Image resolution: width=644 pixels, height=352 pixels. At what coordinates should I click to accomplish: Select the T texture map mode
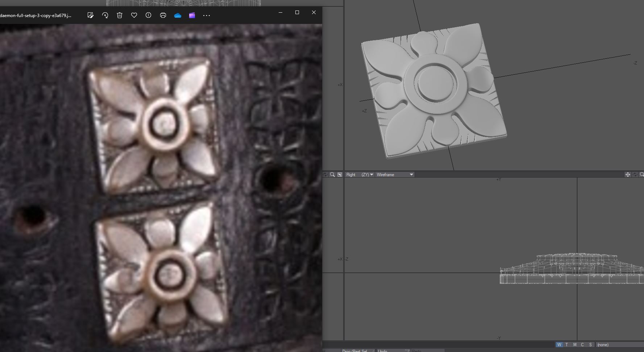click(x=567, y=345)
